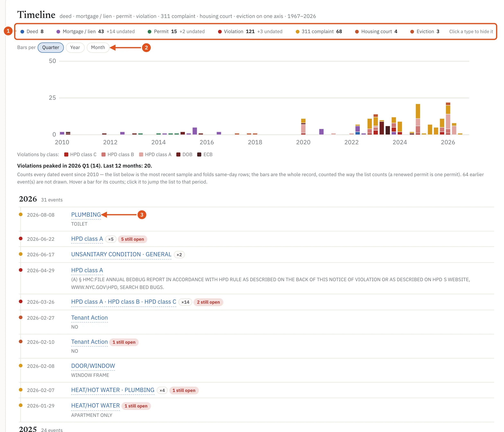The height and width of the screenshot is (432, 504).
Task: Click HPD class A legend swatch
Action: 141,154
